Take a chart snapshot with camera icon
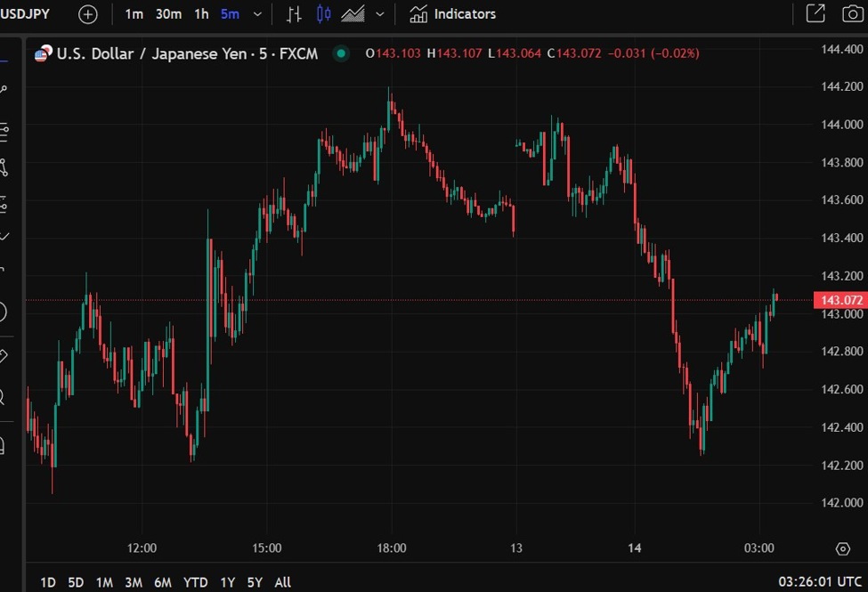This screenshot has height=592, width=868. point(851,14)
